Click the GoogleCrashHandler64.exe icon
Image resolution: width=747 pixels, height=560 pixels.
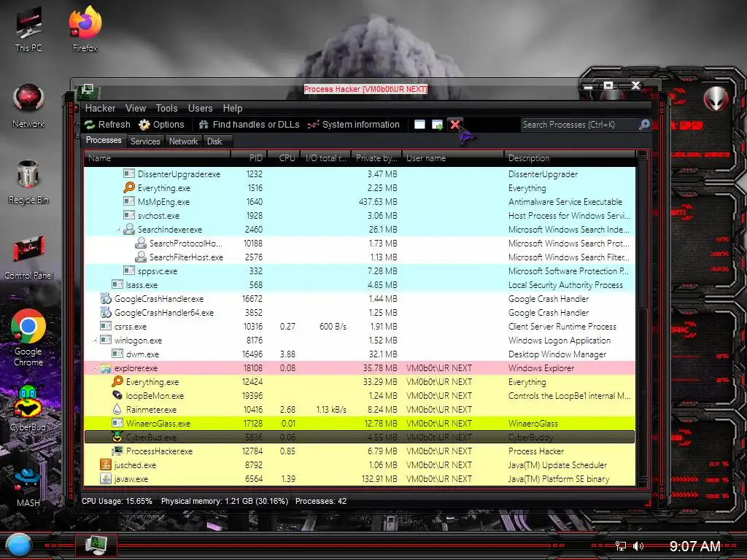(x=106, y=312)
